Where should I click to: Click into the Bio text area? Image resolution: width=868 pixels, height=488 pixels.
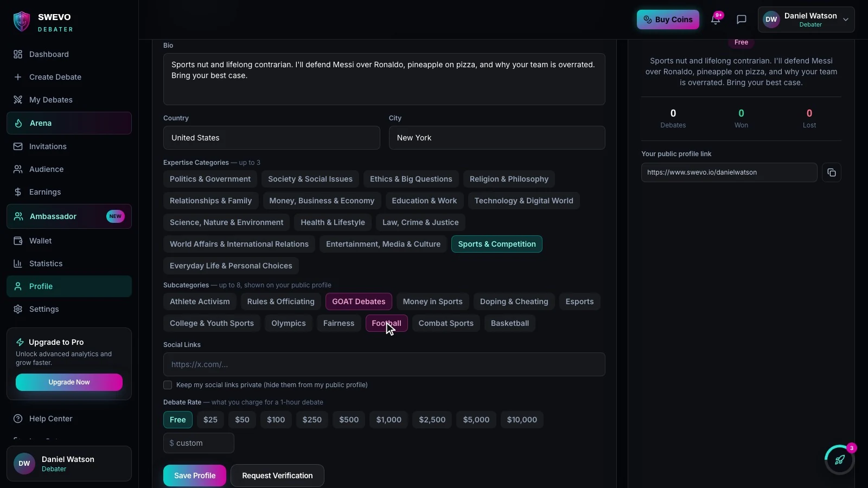tap(384, 79)
